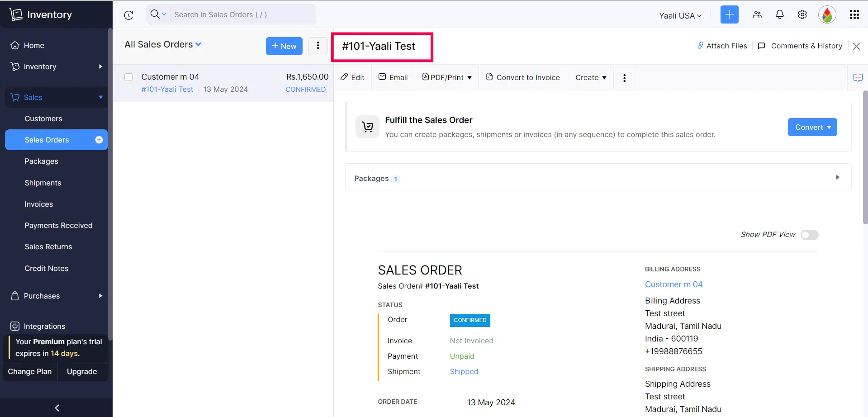This screenshot has width=868, height=417.
Task: Check the Customer m 04 order checkbox
Action: click(x=128, y=77)
